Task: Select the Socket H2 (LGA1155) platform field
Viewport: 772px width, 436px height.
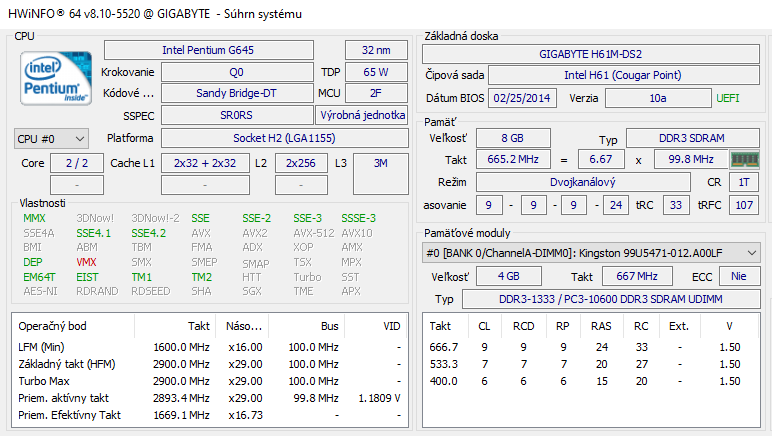Action: point(285,138)
